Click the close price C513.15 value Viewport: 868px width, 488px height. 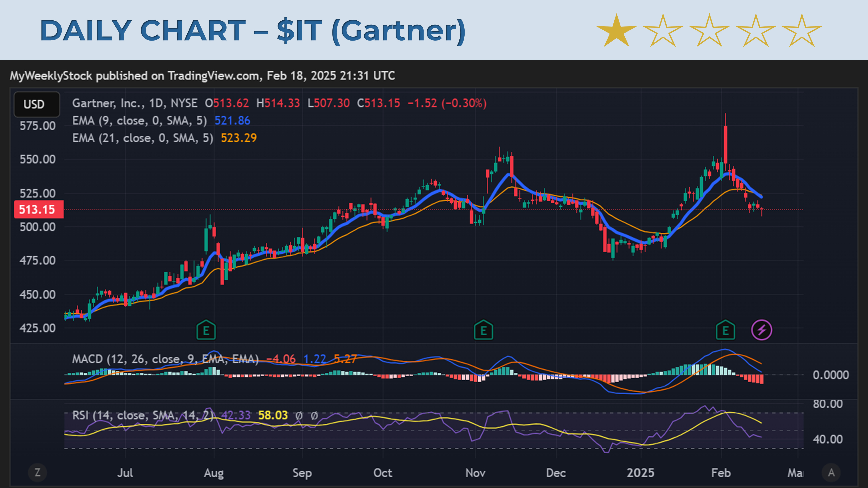(379, 103)
